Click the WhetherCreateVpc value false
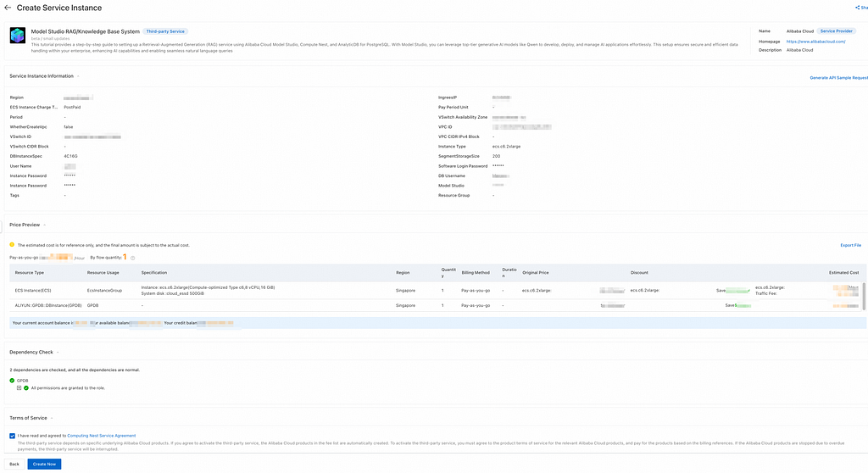Image resolution: width=868 pixels, height=473 pixels. point(68,127)
